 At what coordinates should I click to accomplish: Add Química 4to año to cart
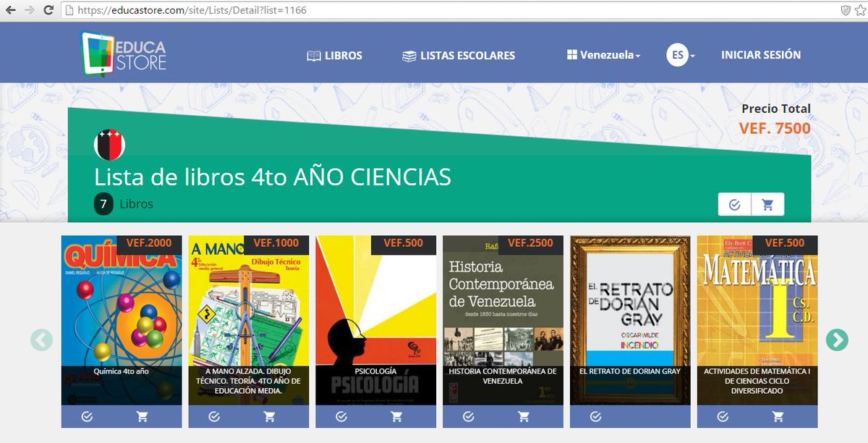coord(142,416)
